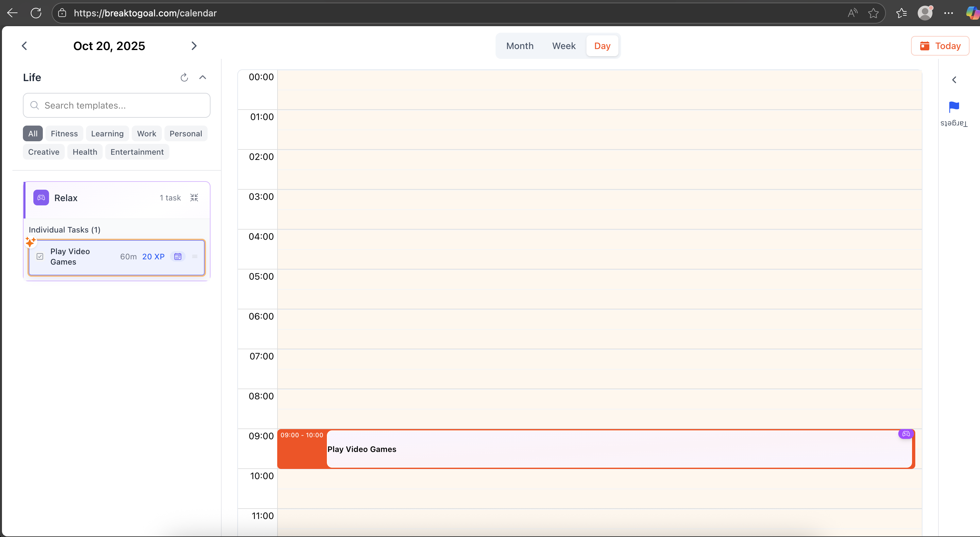The width and height of the screenshot is (980, 537).
Task: Go to next day arrow
Action: click(194, 46)
